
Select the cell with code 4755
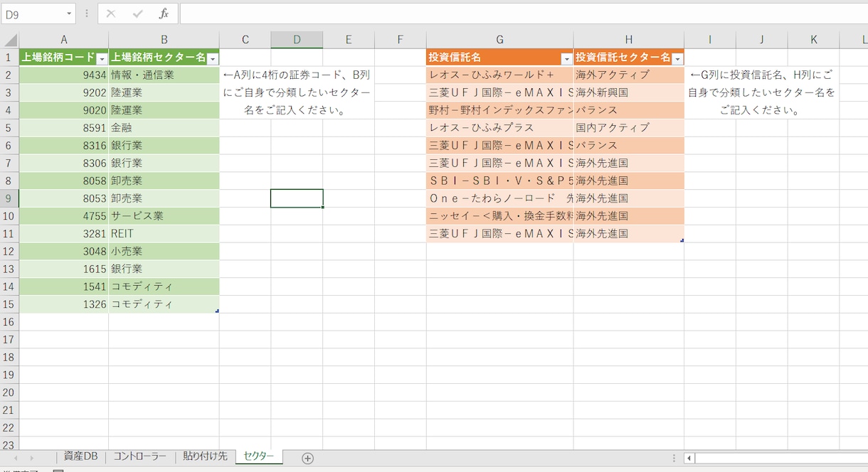pyautogui.click(x=64, y=216)
